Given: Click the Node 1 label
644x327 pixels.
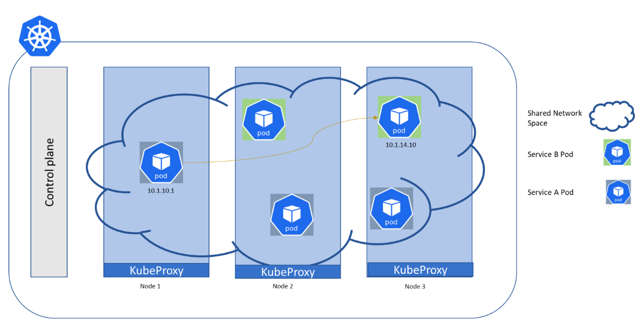Looking at the screenshot, I should 150,286.
